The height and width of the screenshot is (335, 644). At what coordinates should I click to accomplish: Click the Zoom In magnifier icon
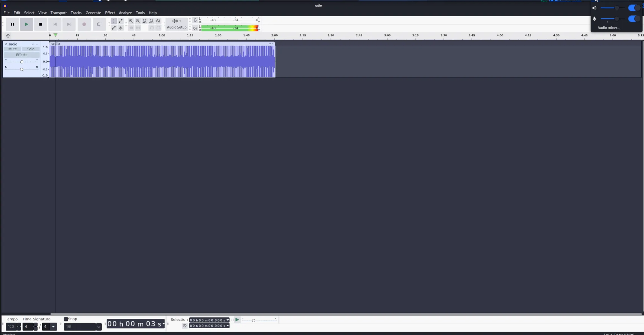pyautogui.click(x=131, y=21)
